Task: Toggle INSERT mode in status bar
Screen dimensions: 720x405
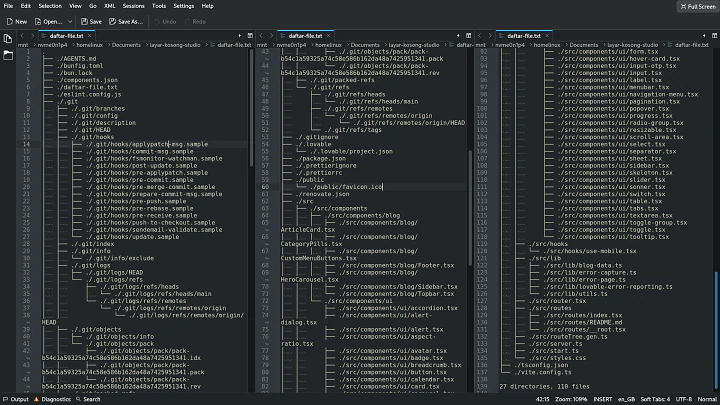Action: point(603,399)
